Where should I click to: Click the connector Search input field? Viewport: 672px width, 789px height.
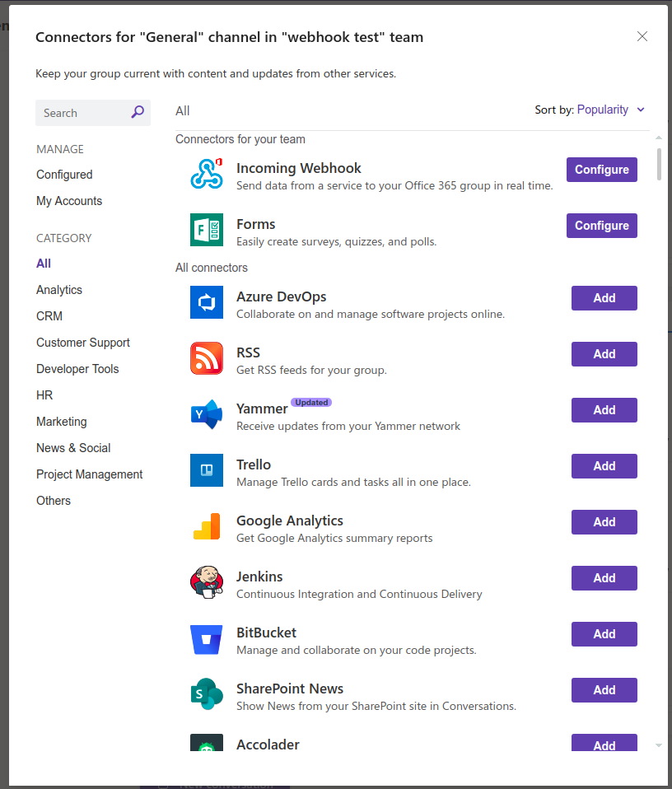point(82,113)
